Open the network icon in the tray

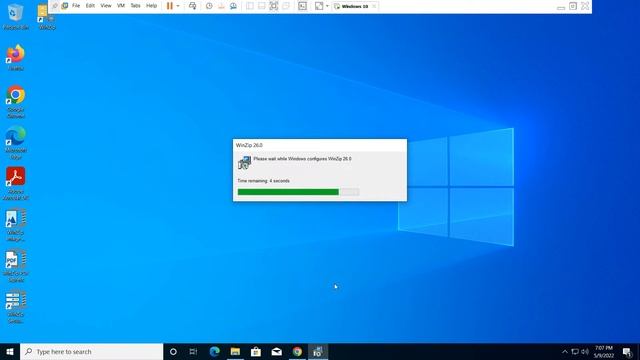[575, 351]
